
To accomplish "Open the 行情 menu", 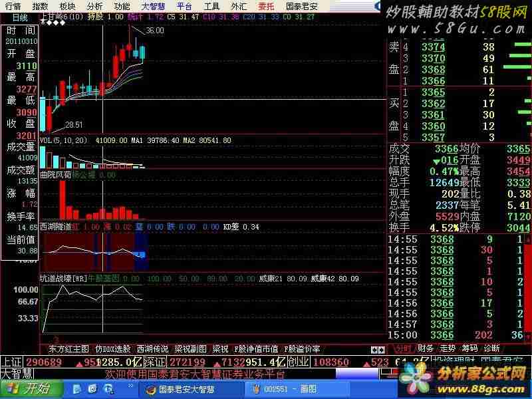I will click(x=13, y=6).
